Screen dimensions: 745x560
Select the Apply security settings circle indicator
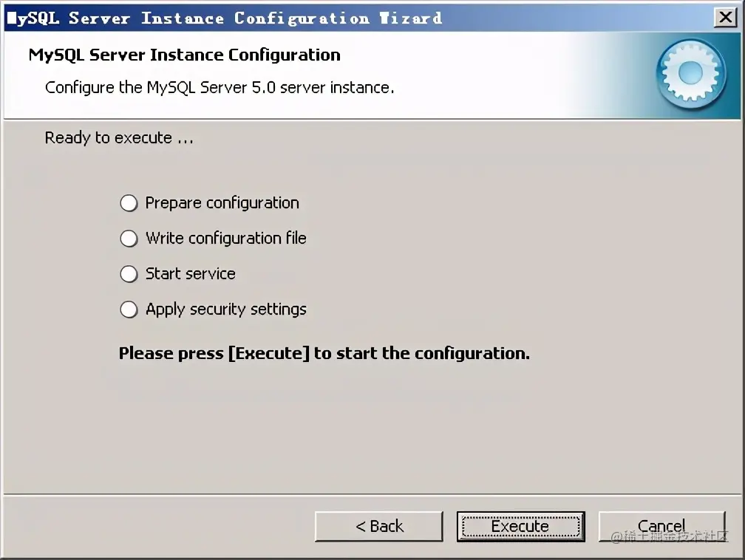coord(129,310)
